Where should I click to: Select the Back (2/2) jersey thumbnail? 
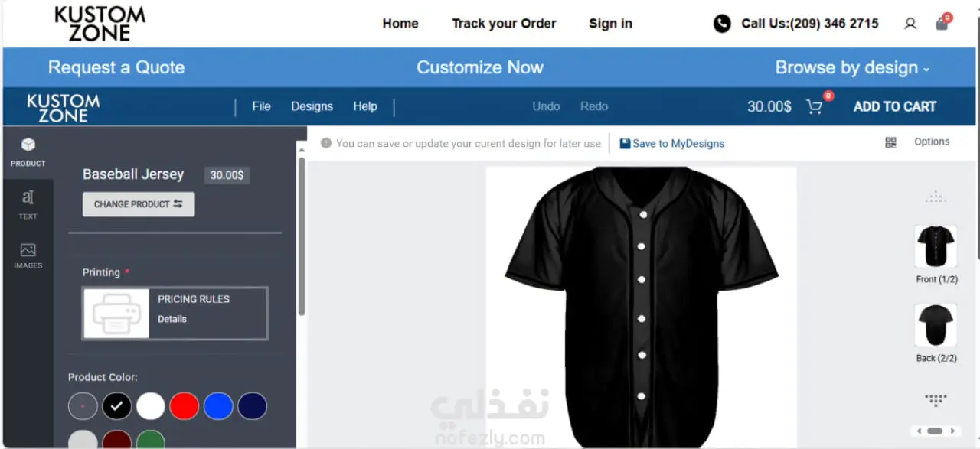936,325
